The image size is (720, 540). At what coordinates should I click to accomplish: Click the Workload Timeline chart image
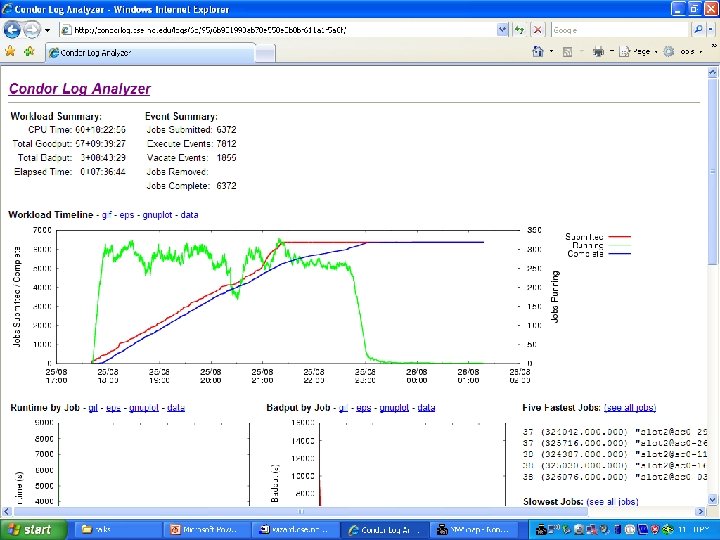point(321,304)
